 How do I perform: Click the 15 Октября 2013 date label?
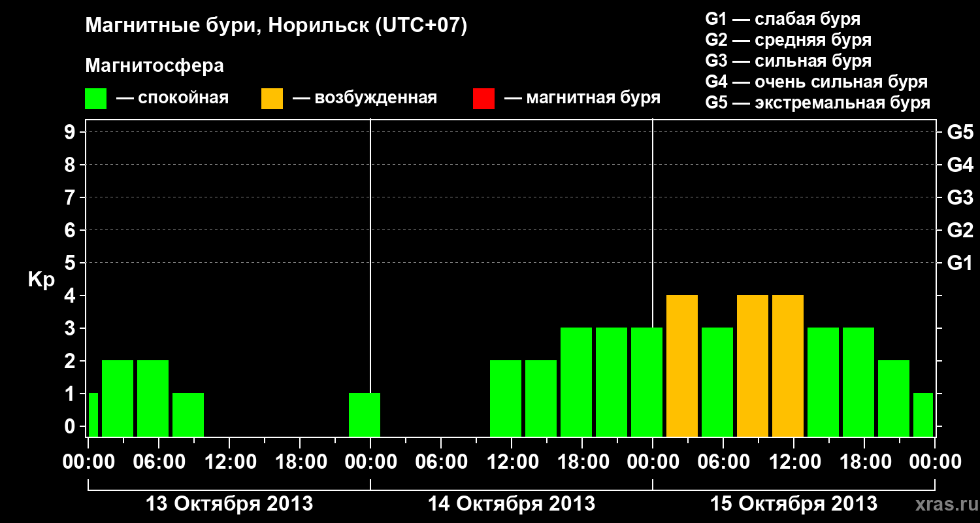793,503
